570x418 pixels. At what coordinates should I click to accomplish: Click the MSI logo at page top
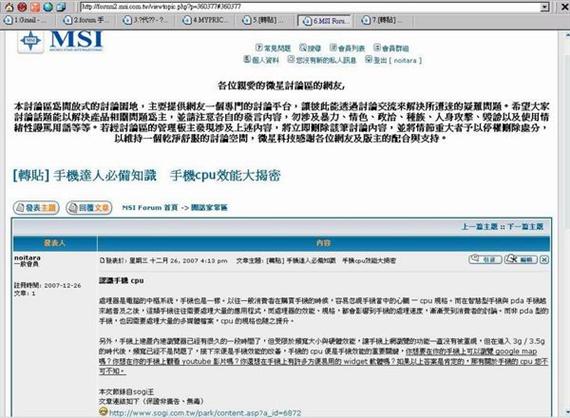point(60,41)
